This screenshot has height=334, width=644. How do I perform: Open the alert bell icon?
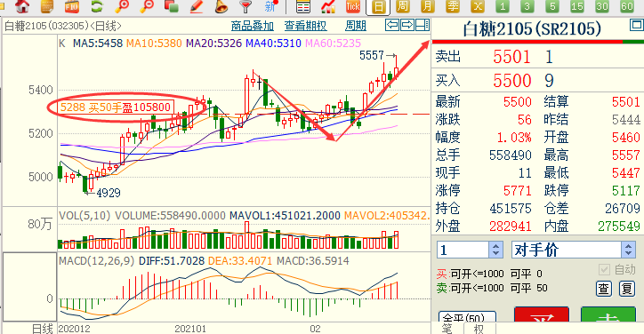point(221,6)
